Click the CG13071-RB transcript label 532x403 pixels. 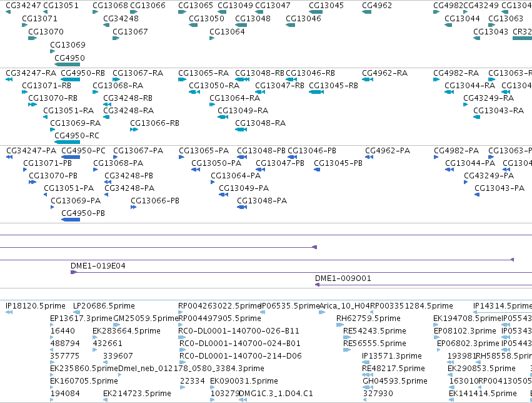46,86
